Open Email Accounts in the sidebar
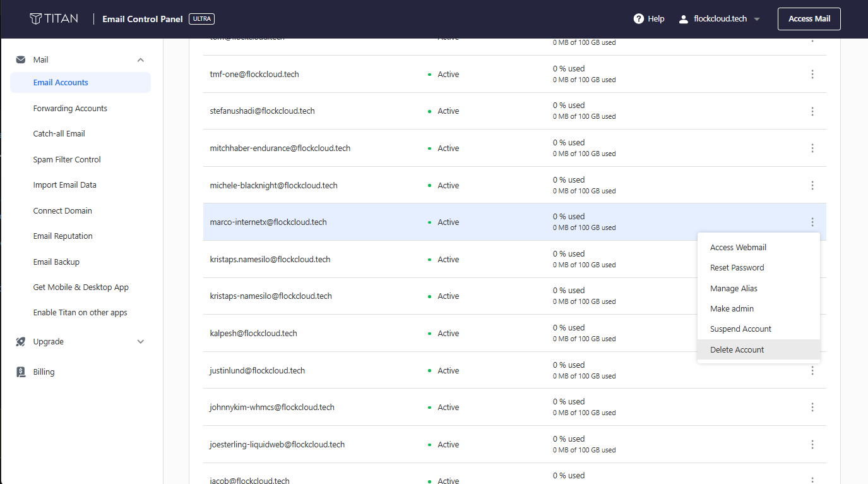Screen dimensions: 868x484 click(80, 82)
